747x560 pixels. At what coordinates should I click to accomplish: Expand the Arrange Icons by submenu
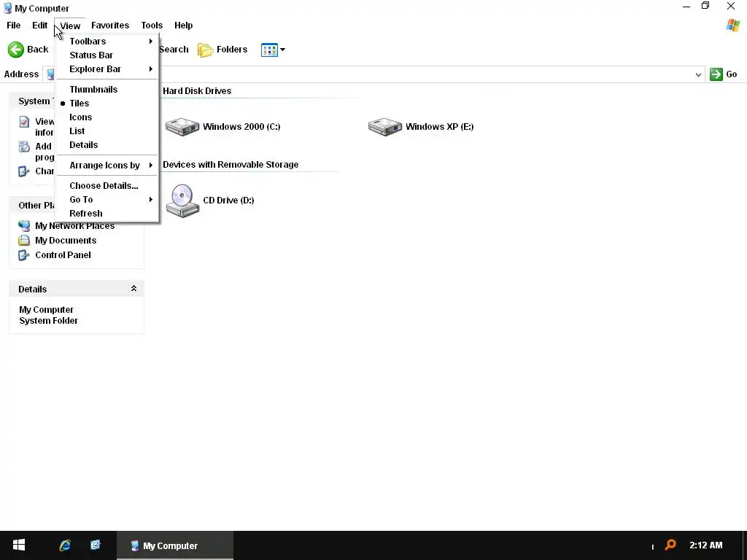(x=107, y=166)
